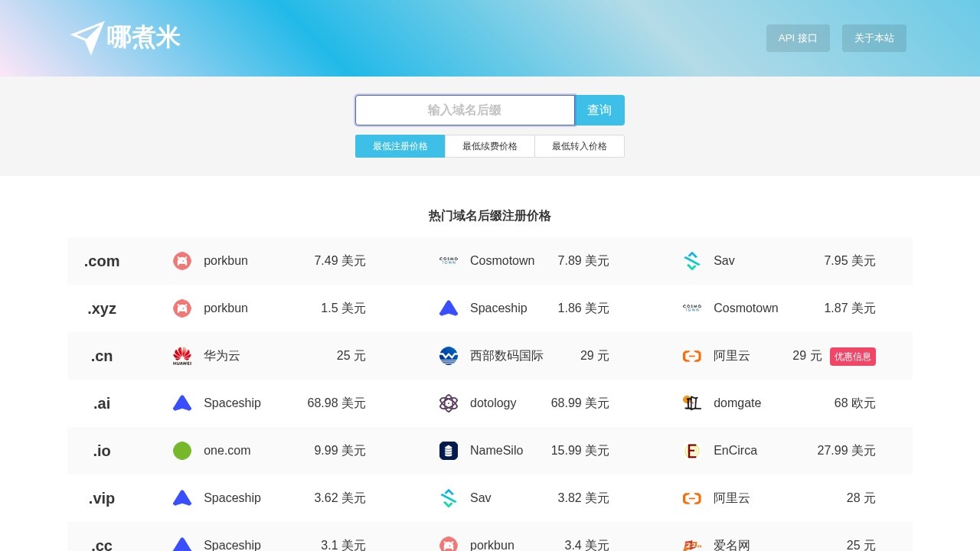Open the .ai suffix link
The image size is (980, 551).
[x=102, y=403]
